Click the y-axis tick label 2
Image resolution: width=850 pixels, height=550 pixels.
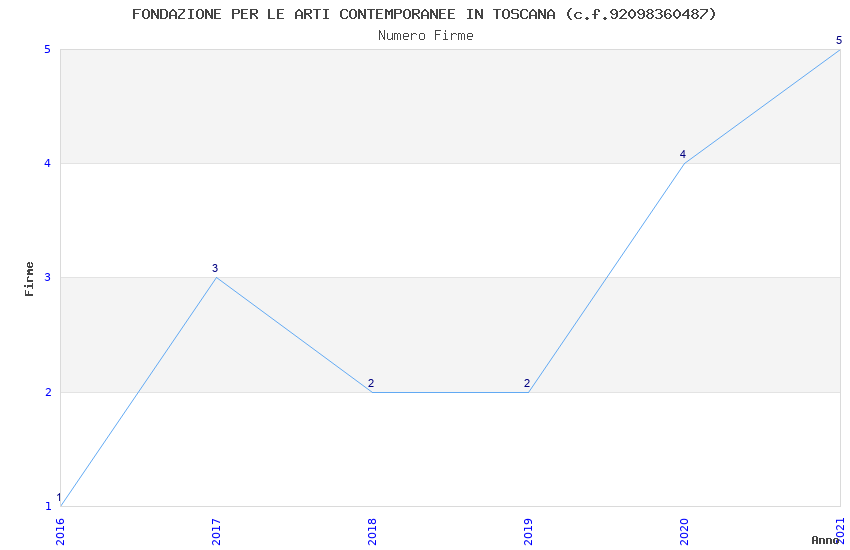tap(48, 392)
